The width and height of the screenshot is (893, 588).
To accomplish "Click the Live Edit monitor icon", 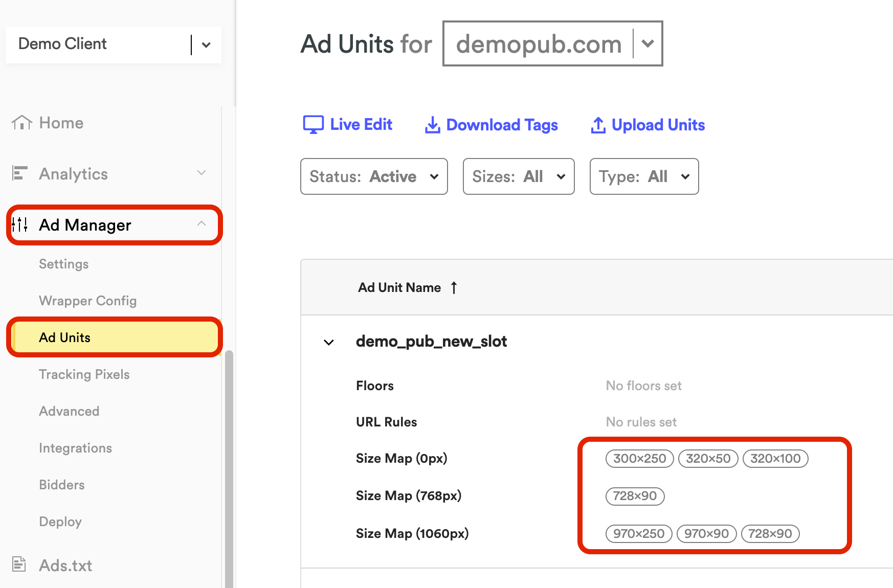I will (313, 125).
